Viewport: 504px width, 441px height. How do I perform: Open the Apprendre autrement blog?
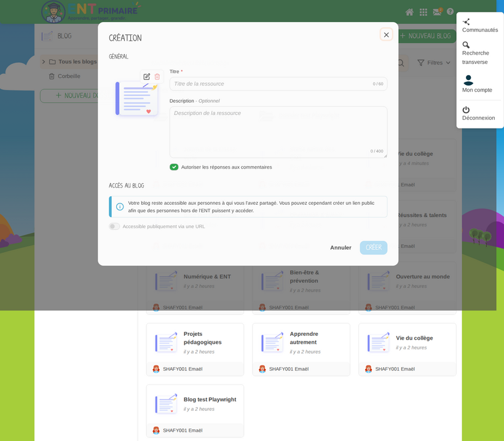coord(301,349)
